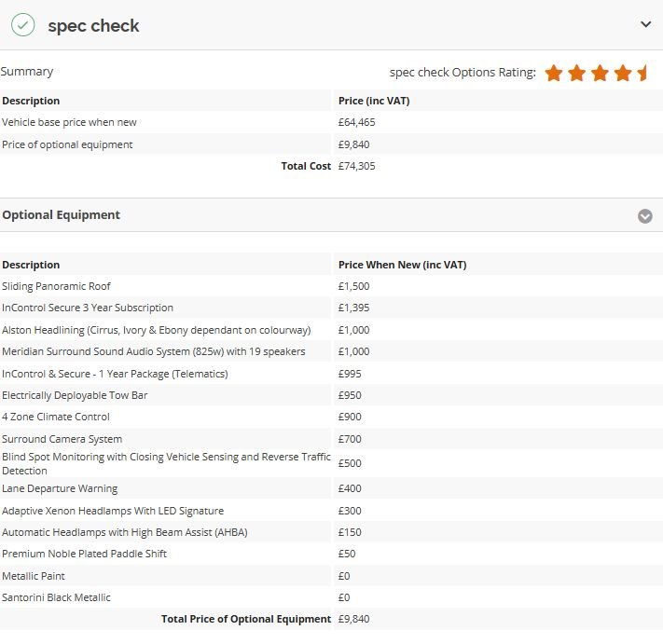663x644 pixels.
Task: Click the Summary label
Action: (27, 72)
